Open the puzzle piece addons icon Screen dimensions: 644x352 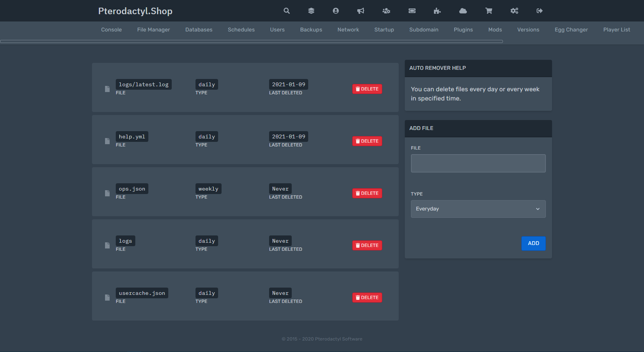[x=437, y=11]
